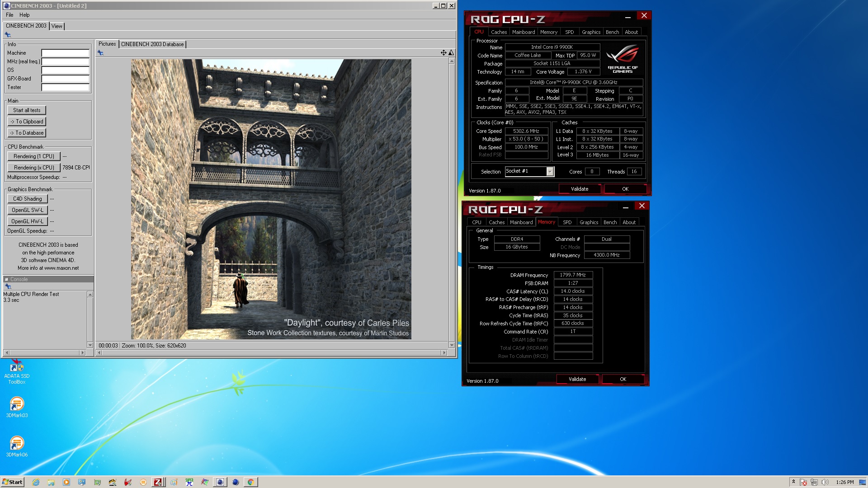This screenshot has width=868, height=488.
Task: Select the 3DMark06 desktop shortcut
Action: pos(17,446)
